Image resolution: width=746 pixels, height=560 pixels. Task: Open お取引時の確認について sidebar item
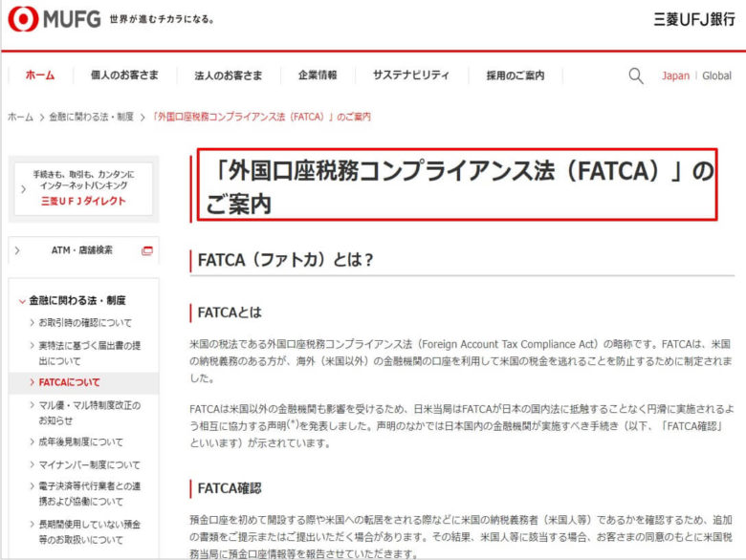coord(85,323)
